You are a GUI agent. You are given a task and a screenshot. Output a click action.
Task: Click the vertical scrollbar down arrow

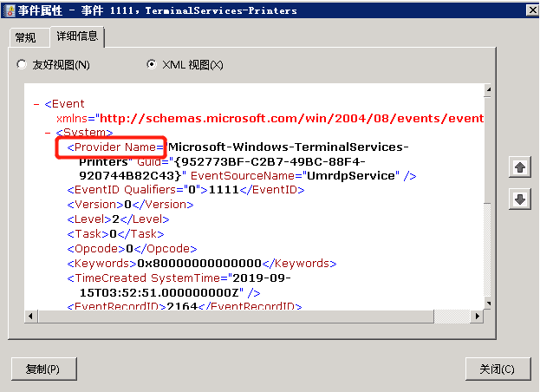coord(487,304)
